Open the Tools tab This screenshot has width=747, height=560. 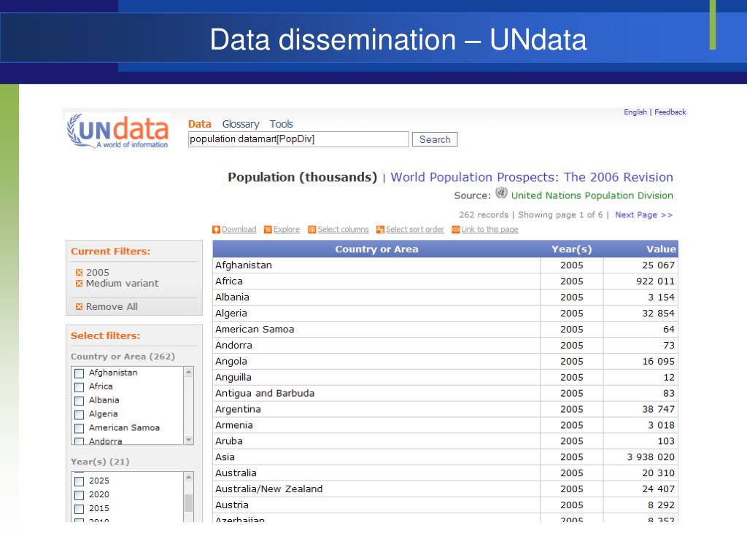click(281, 124)
